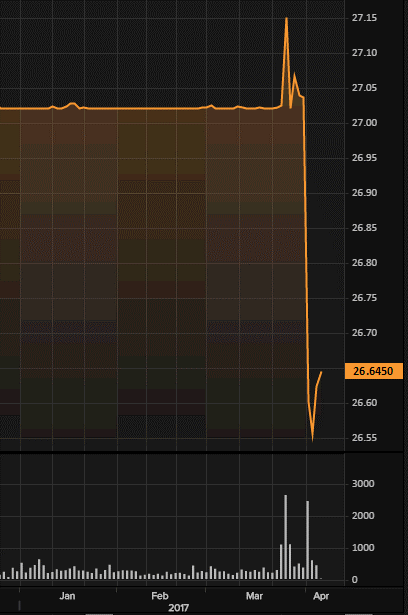This screenshot has width=408, height=615.
Task: Click the 26.90 price axis label
Action: (364, 193)
